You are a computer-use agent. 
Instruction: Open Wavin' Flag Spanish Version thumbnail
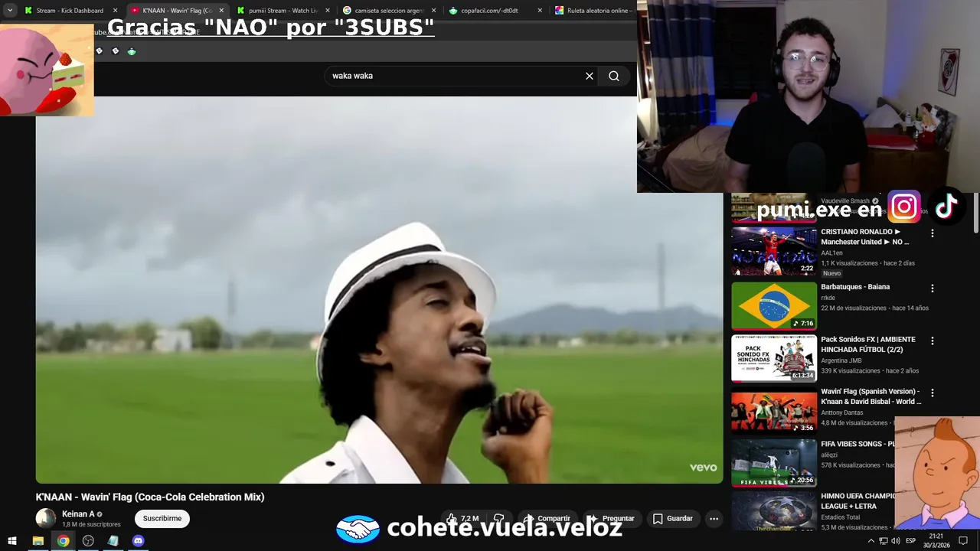[774, 410]
